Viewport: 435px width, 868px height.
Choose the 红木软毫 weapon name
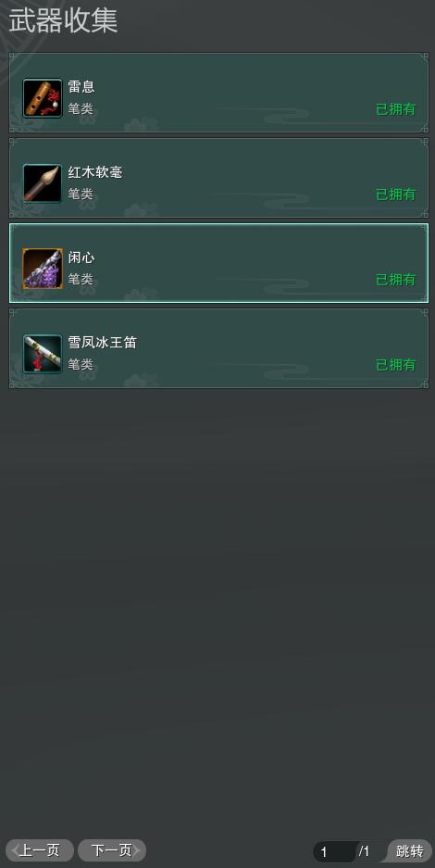[95, 172]
